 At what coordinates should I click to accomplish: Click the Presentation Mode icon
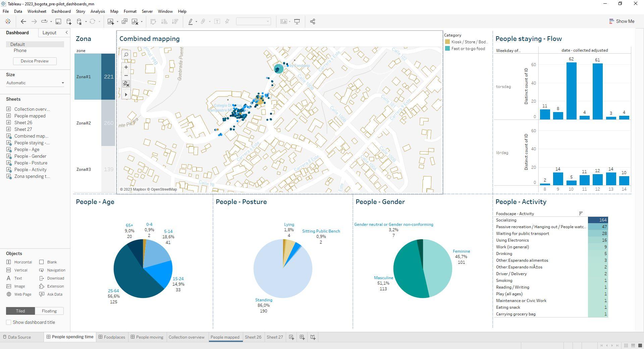tap(297, 21)
